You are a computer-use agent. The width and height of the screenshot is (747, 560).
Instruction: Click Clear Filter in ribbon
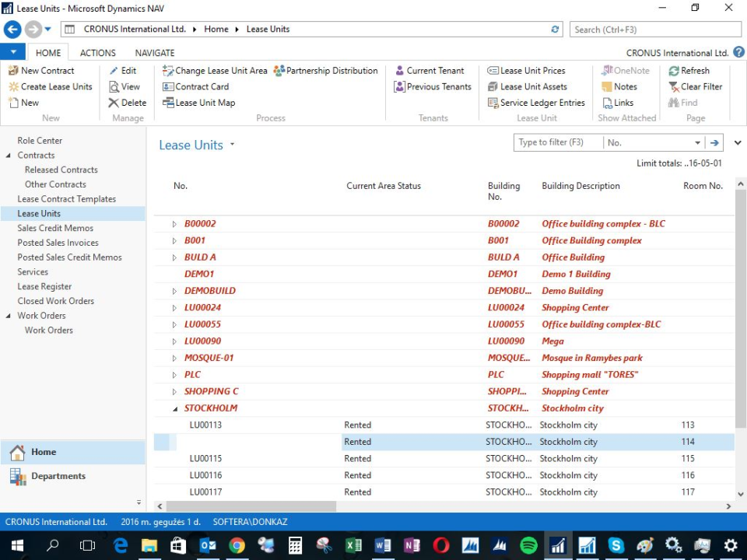click(696, 86)
